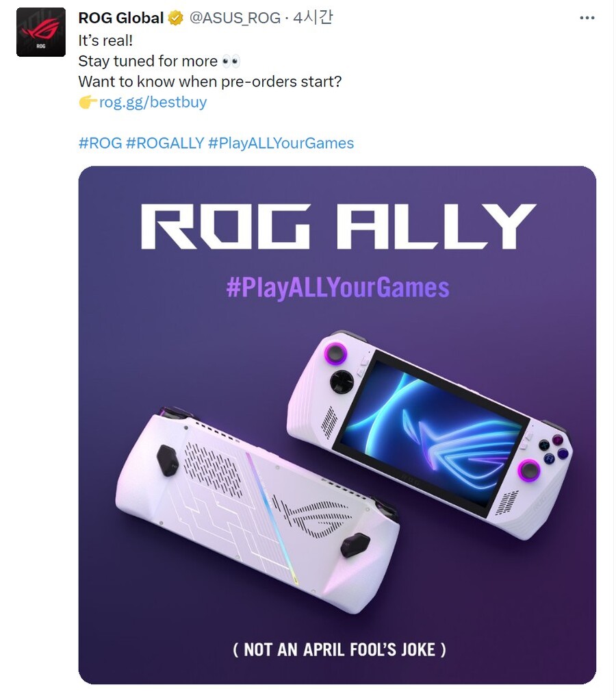Click the 'NOT AN APRIL FOOL'S JOKE' caption
The image size is (616, 698).
pyautogui.click(x=337, y=649)
